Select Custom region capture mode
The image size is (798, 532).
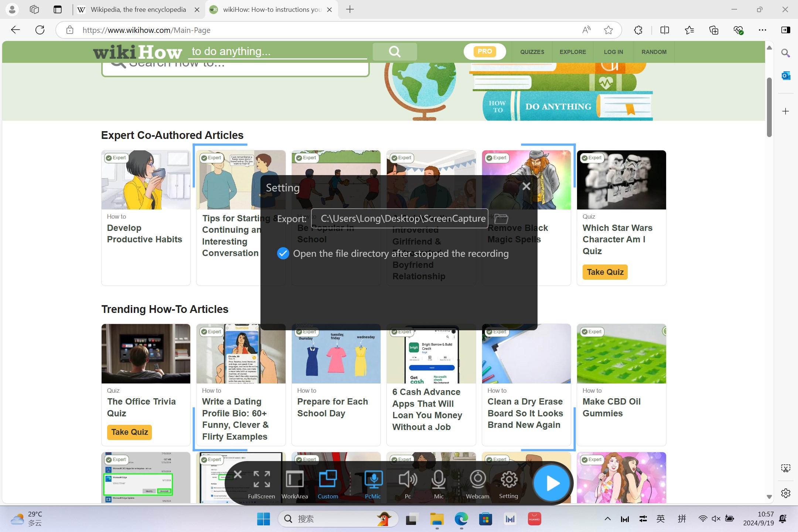(x=328, y=484)
